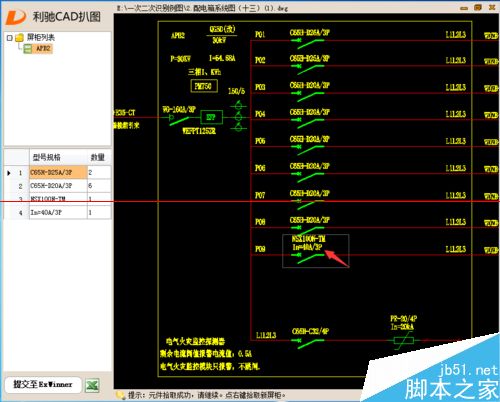The width and height of the screenshot is (500, 402).
Task: Select table cell In=40A/3P in row 4
Action: pos(58,212)
